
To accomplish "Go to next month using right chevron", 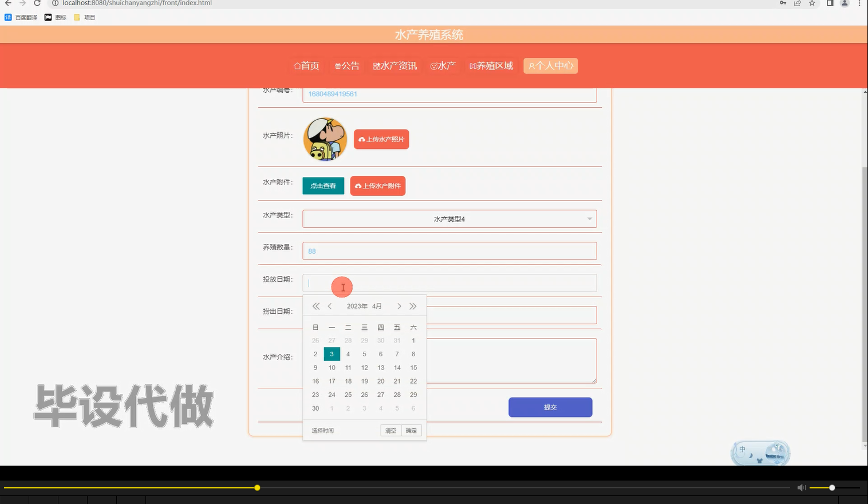I will (x=399, y=306).
